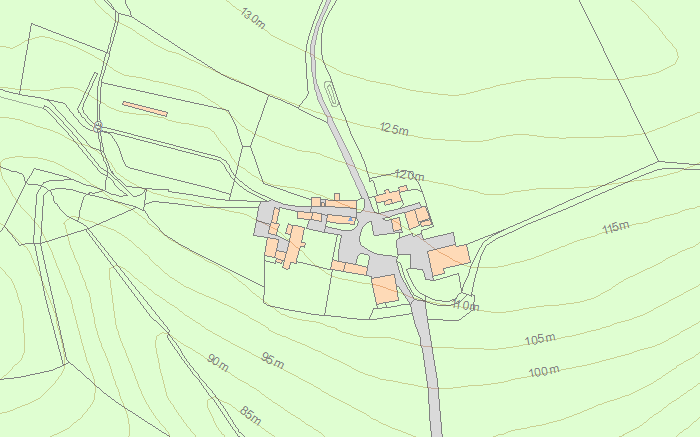
Task: Click the 125m contour label
Action: tap(395, 129)
